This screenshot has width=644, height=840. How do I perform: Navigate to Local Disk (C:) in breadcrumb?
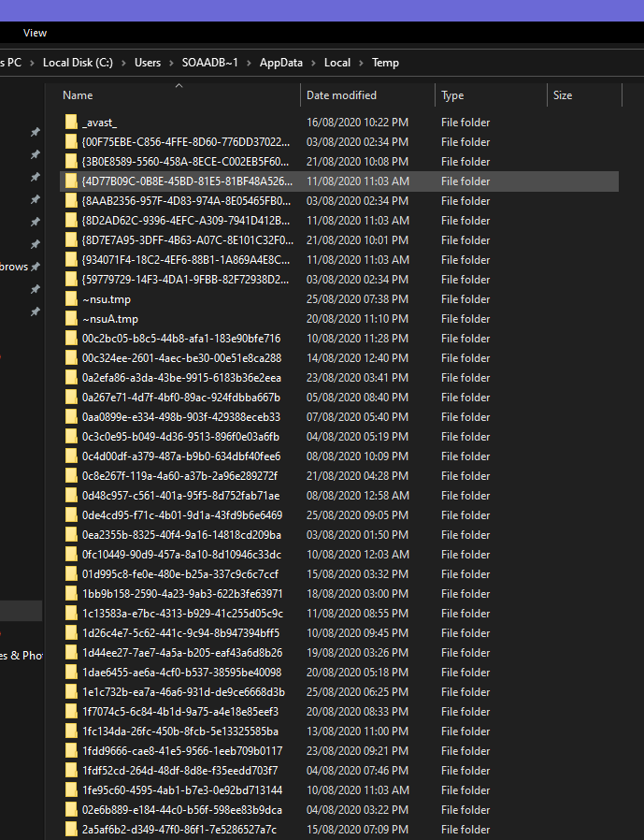tap(78, 63)
